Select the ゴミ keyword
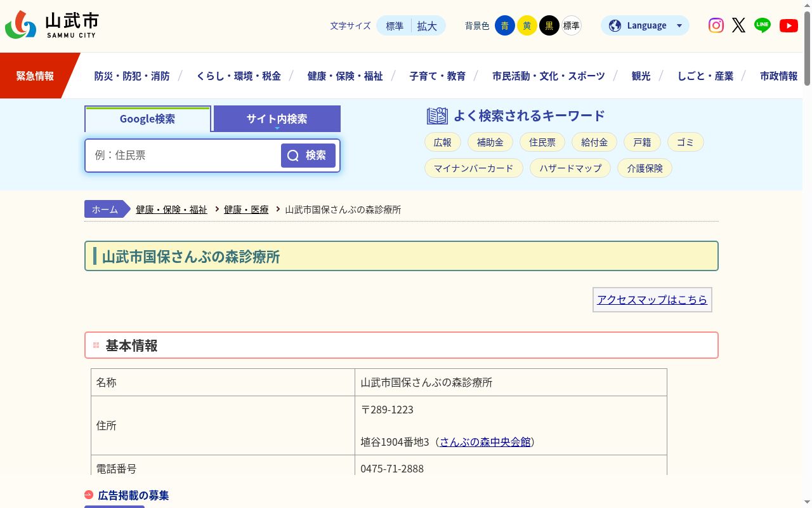 point(685,142)
